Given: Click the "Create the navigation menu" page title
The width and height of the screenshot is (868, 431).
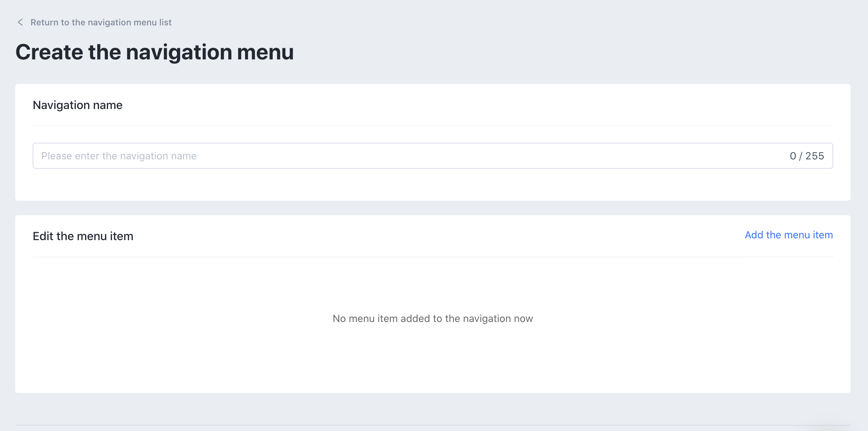Looking at the screenshot, I should click(x=154, y=52).
